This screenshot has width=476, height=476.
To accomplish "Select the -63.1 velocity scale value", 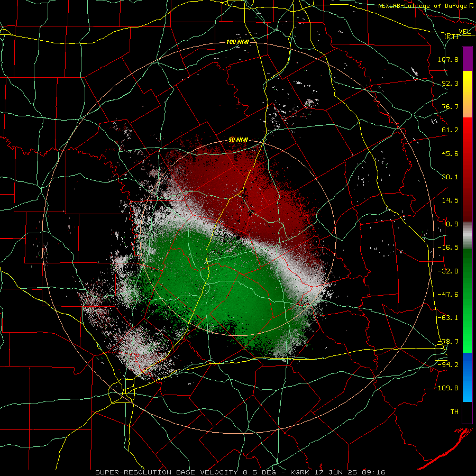I will click(448, 318).
